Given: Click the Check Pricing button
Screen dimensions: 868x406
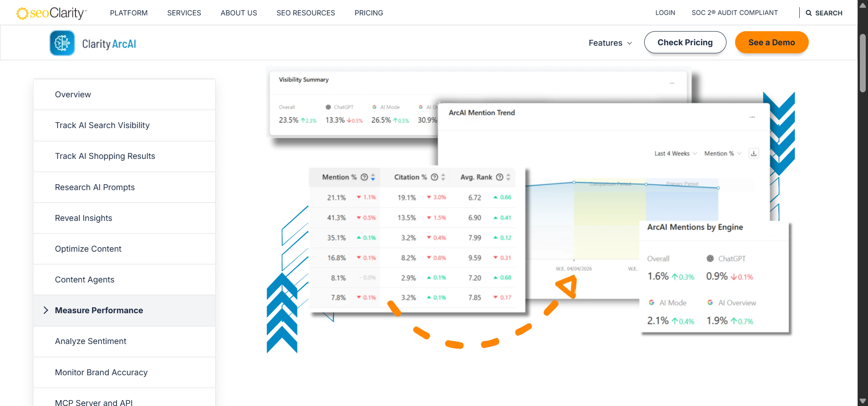Looking at the screenshot, I should tap(685, 43).
